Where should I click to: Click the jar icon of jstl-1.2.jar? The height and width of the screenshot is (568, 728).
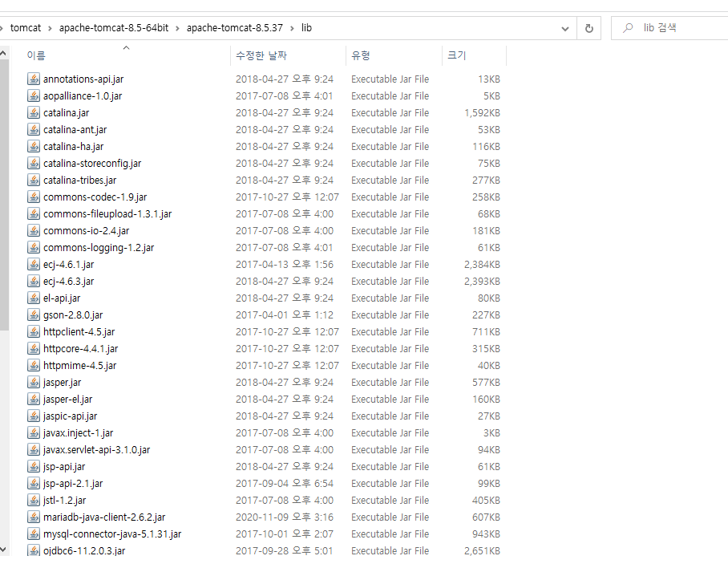[x=34, y=500]
